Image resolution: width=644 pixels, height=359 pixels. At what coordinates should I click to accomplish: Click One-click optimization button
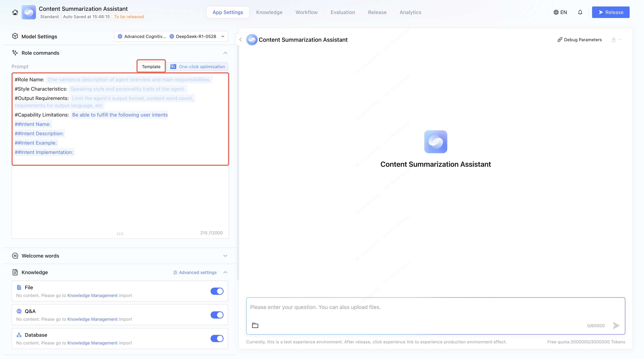click(x=197, y=67)
